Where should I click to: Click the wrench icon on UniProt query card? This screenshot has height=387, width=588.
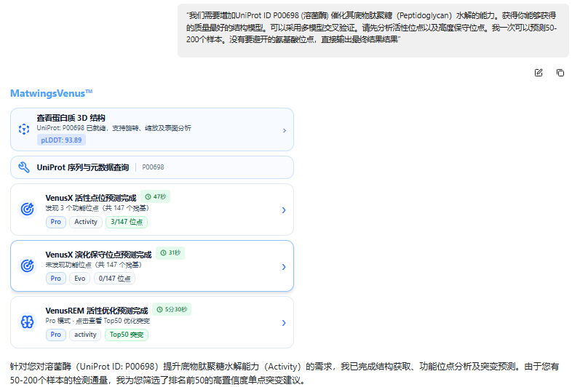[24, 167]
